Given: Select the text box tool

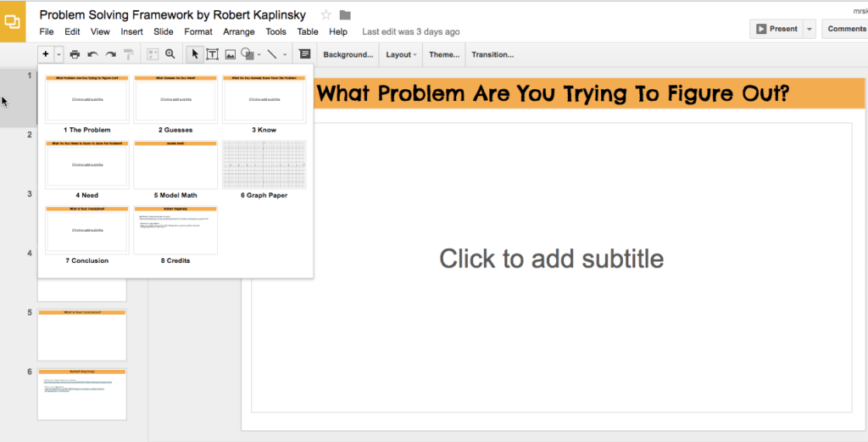Looking at the screenshot, I should (x=212, y=54).
